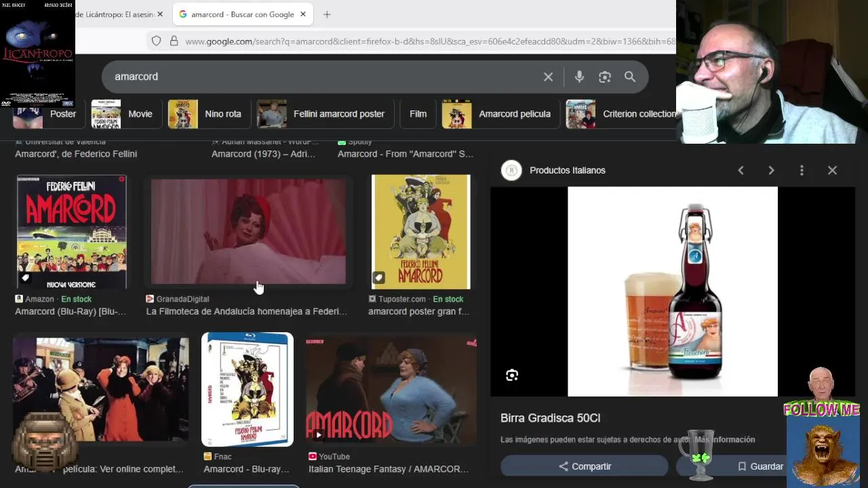Click the magnifier search icon
This screenshot has width=868, height=488.
click(630, 77)
